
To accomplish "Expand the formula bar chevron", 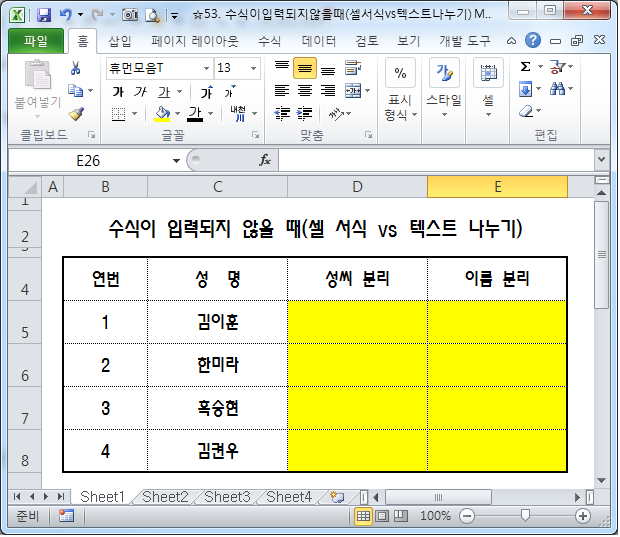I will tap(601, 159).
